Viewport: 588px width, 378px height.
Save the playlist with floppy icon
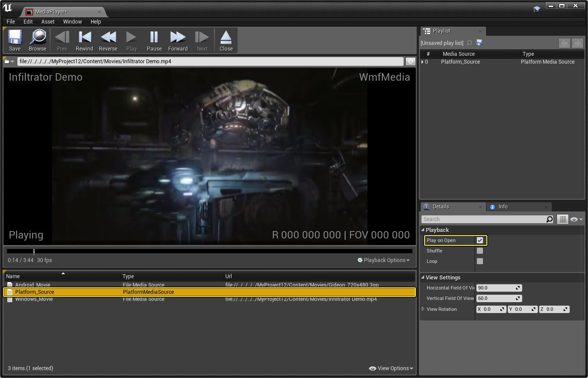[x=479, y=43]
